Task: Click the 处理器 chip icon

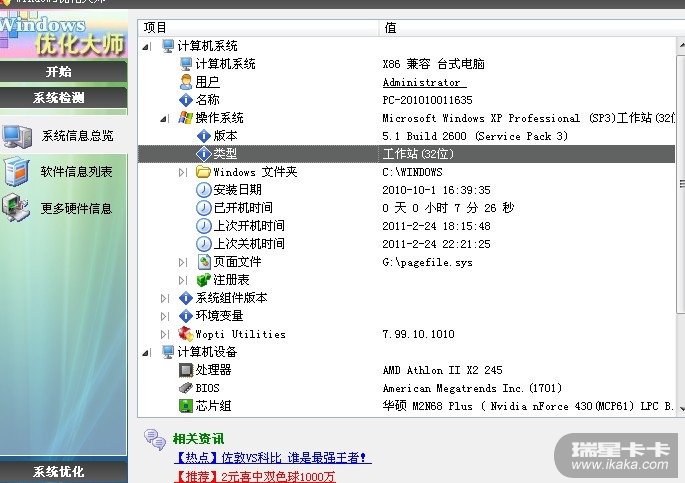Action: (x=186, y=370)
